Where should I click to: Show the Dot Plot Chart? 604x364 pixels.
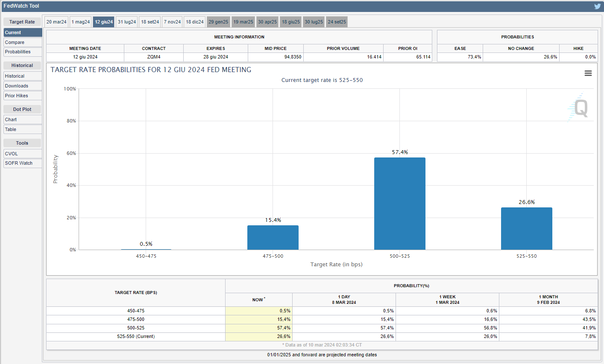pos(23,119)
